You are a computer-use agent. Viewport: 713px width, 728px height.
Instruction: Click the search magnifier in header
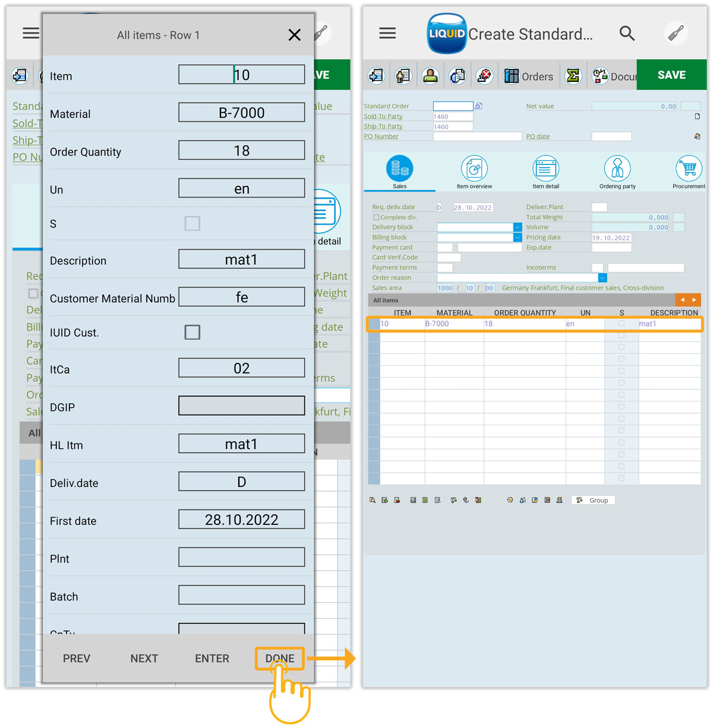[627, 34]
